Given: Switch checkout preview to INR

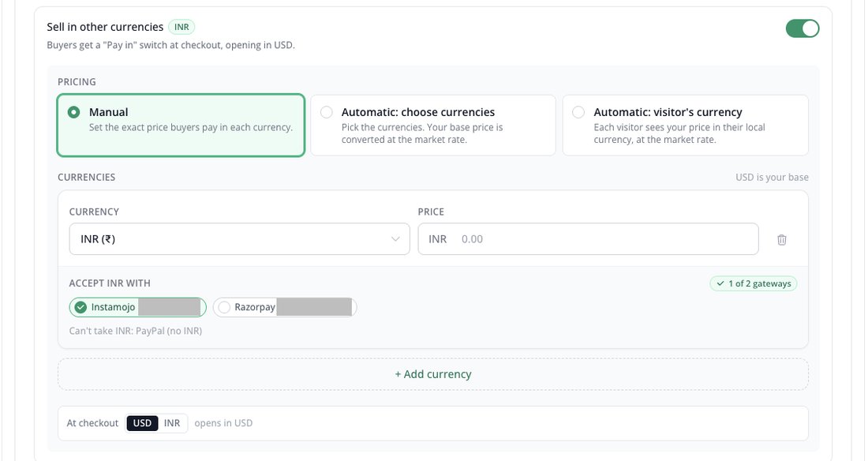Looking at the screenshot, I should (172, 423).
